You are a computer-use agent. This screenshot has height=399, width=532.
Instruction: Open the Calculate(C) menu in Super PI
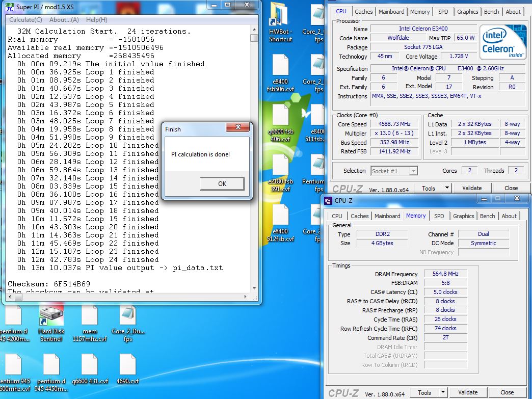[x=26, y=20]
